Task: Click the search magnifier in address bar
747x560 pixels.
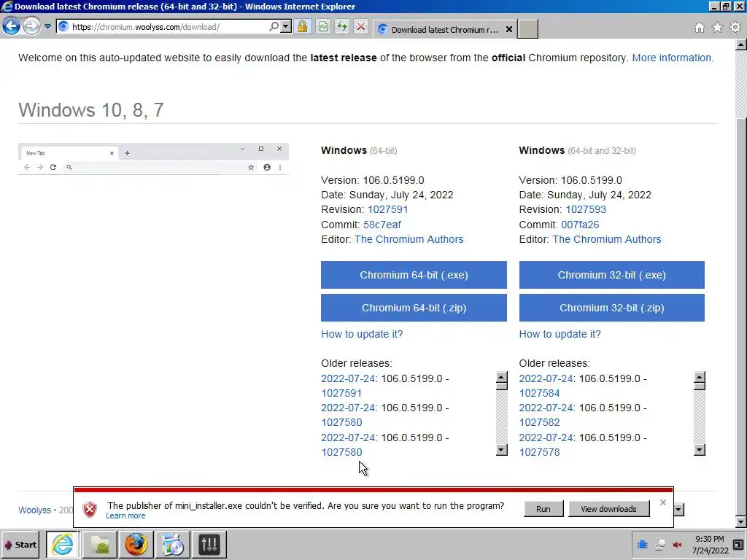Action: [274, 27]
